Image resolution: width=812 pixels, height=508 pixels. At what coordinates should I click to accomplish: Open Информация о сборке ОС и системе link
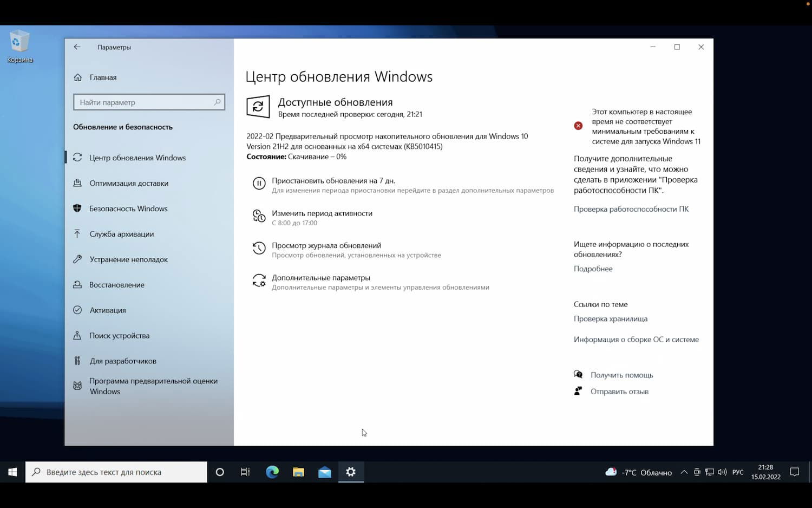(x=636, y=340)
